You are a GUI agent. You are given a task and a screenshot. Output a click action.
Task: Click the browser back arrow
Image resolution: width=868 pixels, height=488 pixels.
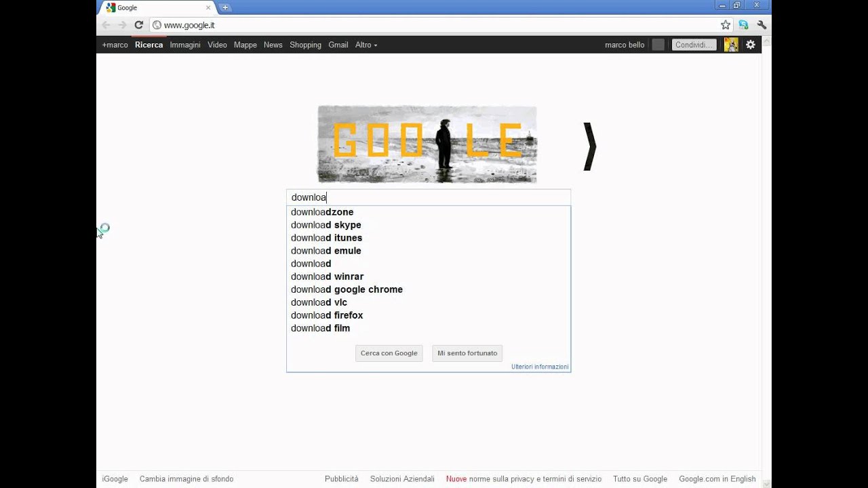pos(106,25)
